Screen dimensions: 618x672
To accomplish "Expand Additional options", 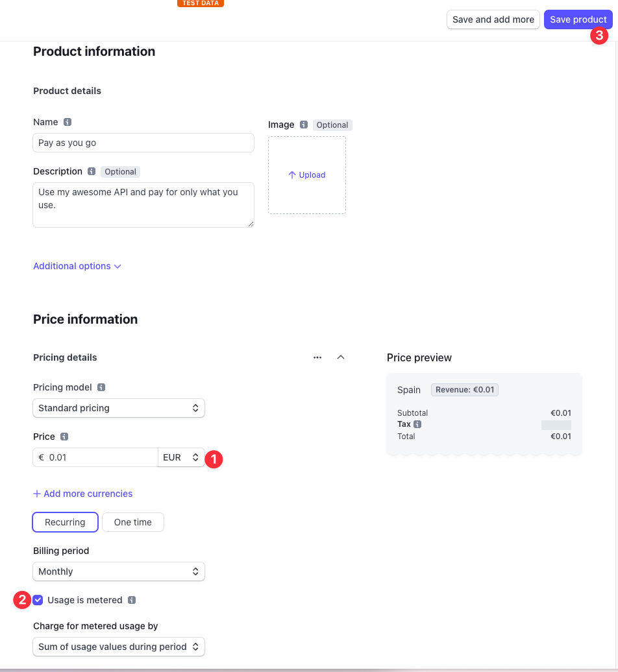I will pyautogui.click(x=77, y=266).
